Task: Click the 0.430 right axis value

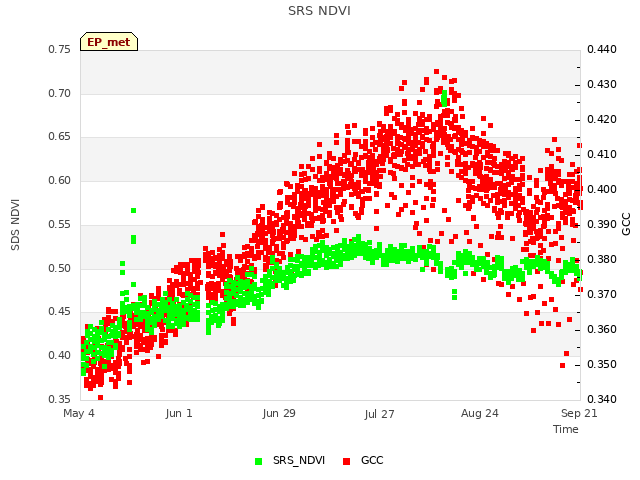Action: tap(602, 84)
